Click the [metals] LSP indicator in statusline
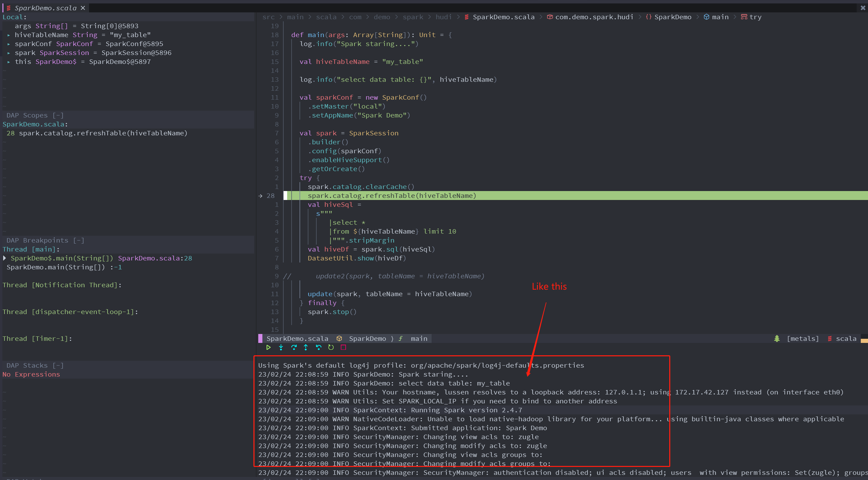The height and width of the screenshot is (480, 868). 803,338
